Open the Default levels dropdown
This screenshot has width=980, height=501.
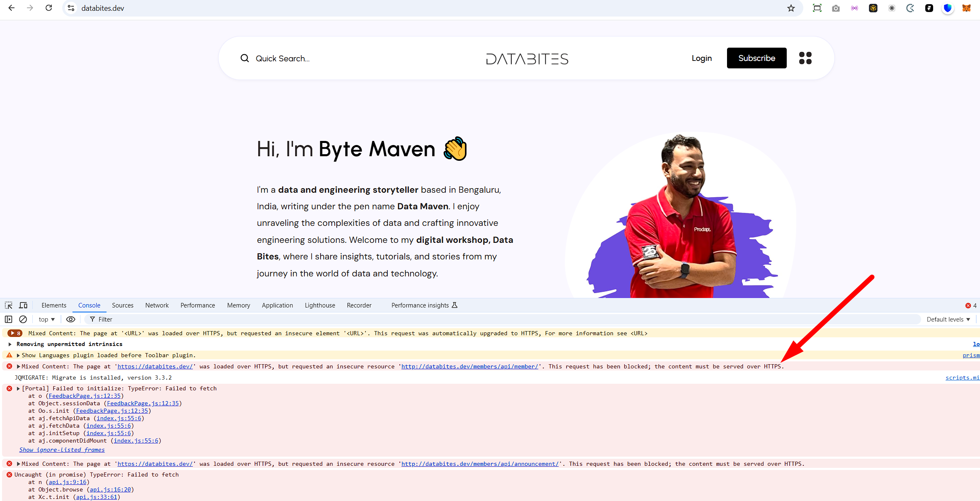[x=948, y=319]
